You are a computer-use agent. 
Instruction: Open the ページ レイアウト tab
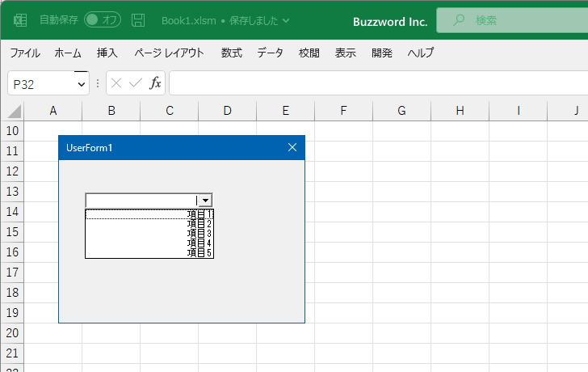tap(169, 53)
